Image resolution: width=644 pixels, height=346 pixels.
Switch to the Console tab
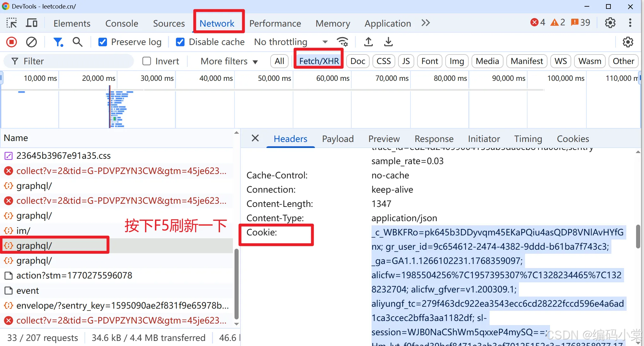(122, 23)
